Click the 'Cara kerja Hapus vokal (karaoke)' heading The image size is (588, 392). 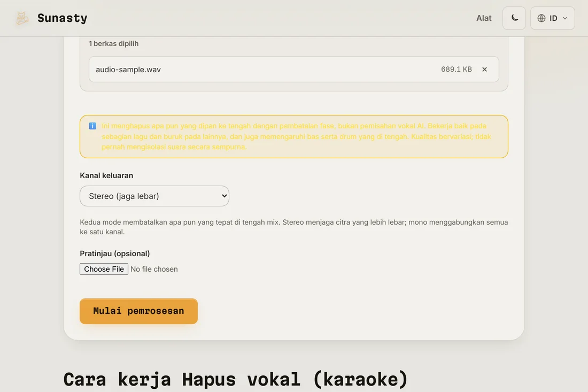point(236,379)
